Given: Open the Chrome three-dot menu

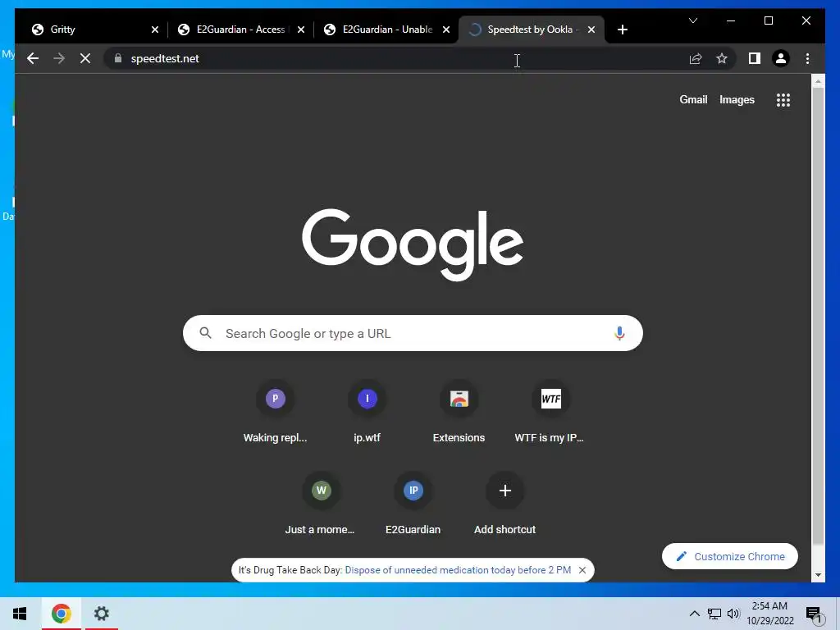Looking at the screenshot, I should (807, 58).
